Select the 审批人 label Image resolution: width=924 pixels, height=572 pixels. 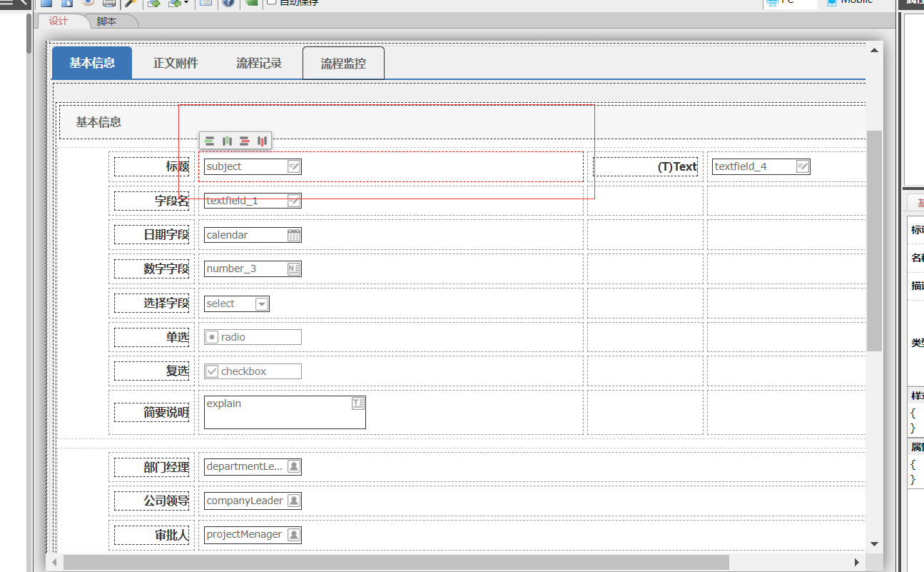coord(172,535)
